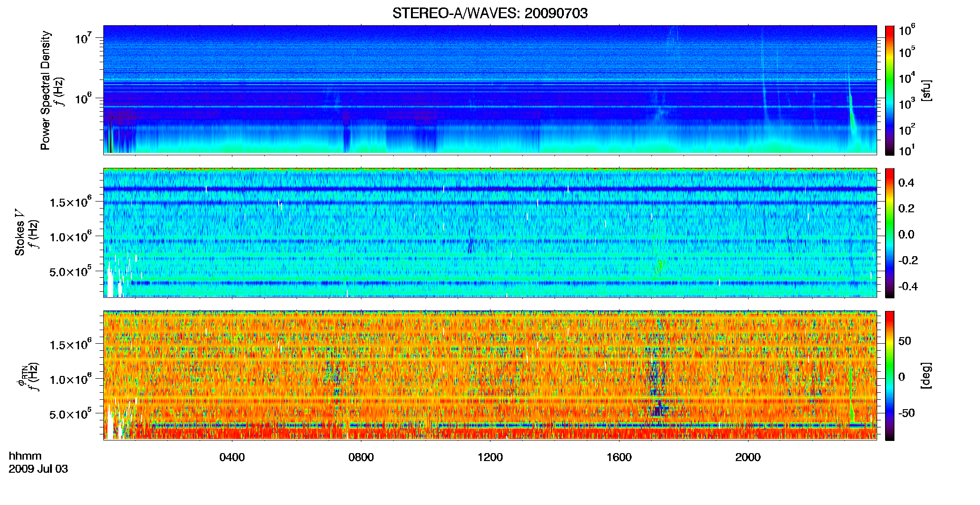Click the [deg] colorbar unit label
This screenshot has width=980, height=505.
pos(926,375)
